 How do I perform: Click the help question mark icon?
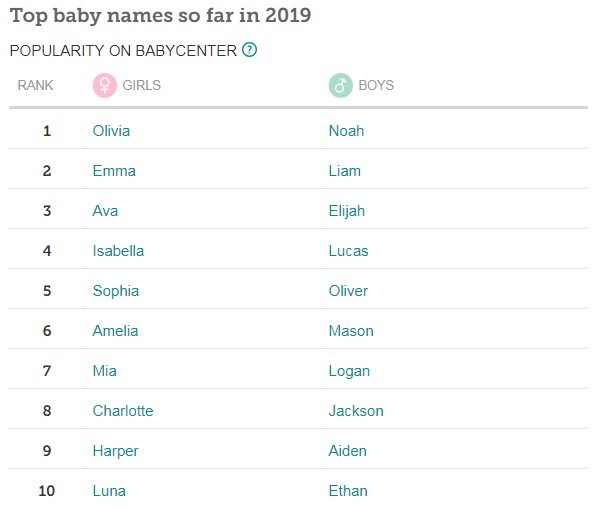click(x=250, y=50)
